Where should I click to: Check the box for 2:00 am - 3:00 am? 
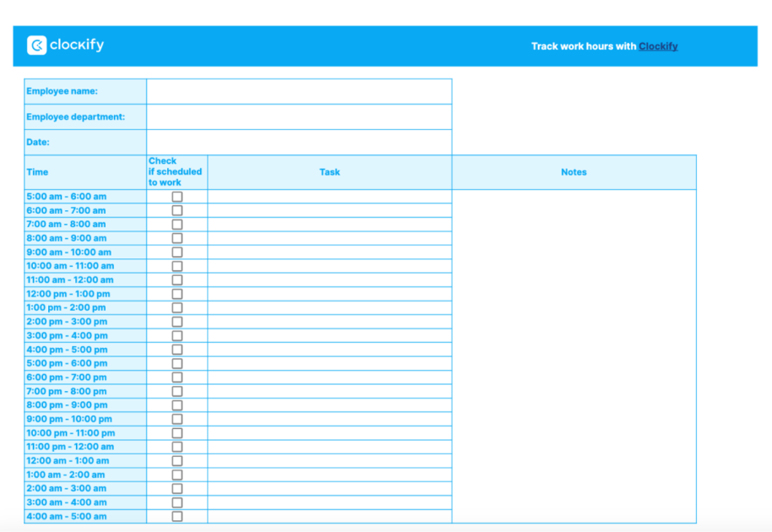click(177, 488)
